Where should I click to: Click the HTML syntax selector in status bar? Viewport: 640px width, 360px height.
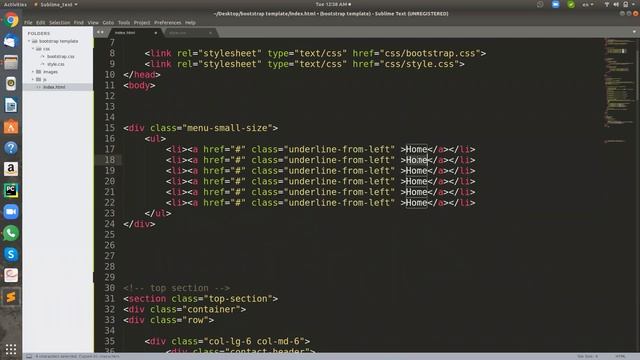pyautogui.click(x=620, y=356)
